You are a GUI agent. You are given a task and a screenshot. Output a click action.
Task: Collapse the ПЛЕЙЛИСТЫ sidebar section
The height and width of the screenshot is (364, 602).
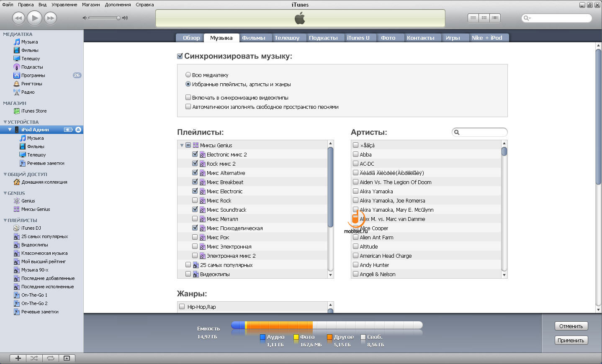coord(5,220)
